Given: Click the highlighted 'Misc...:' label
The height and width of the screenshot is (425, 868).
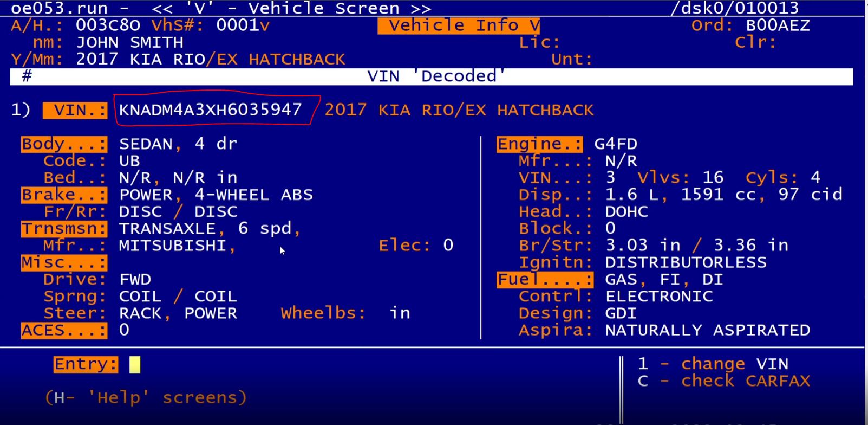Looking at the screenshot, I should click(x=64, y=262).
